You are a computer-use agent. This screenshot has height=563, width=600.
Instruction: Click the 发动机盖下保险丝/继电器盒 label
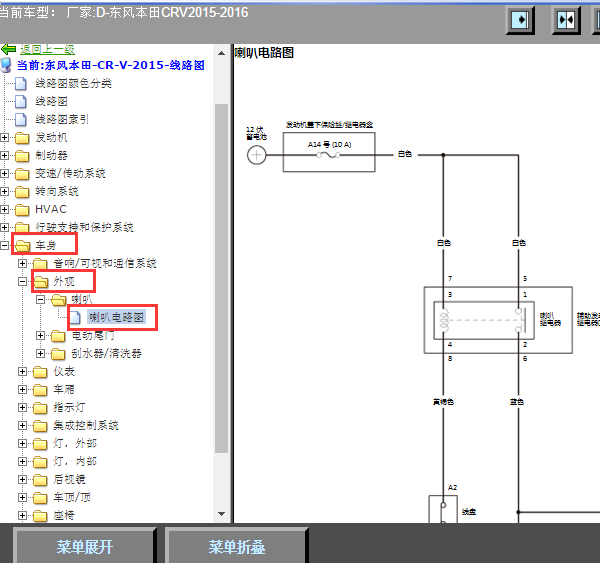tap(329, 125)
